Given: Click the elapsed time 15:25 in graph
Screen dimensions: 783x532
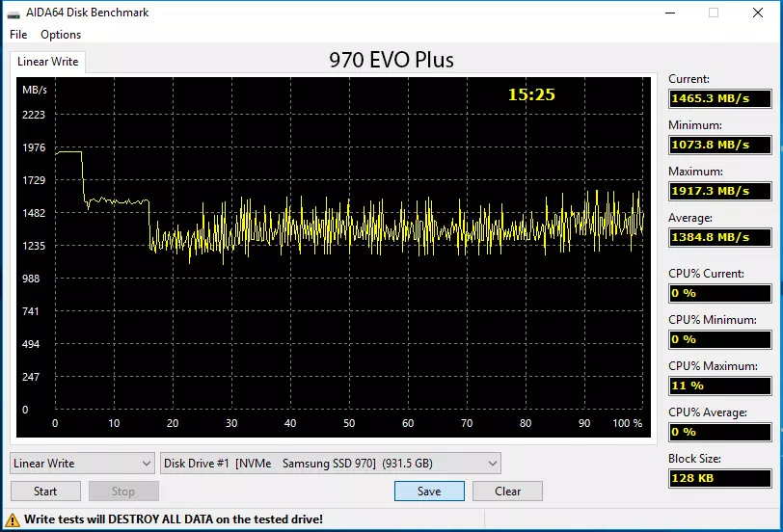Looking at the screenshot, I should pos(531,94).
